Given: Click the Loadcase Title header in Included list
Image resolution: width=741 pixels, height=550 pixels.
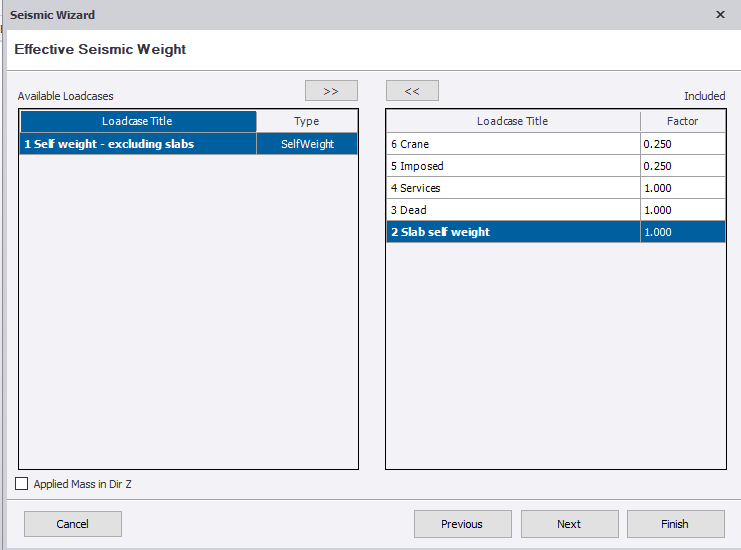Looking at the screenshot, I should tap(513, 121).
